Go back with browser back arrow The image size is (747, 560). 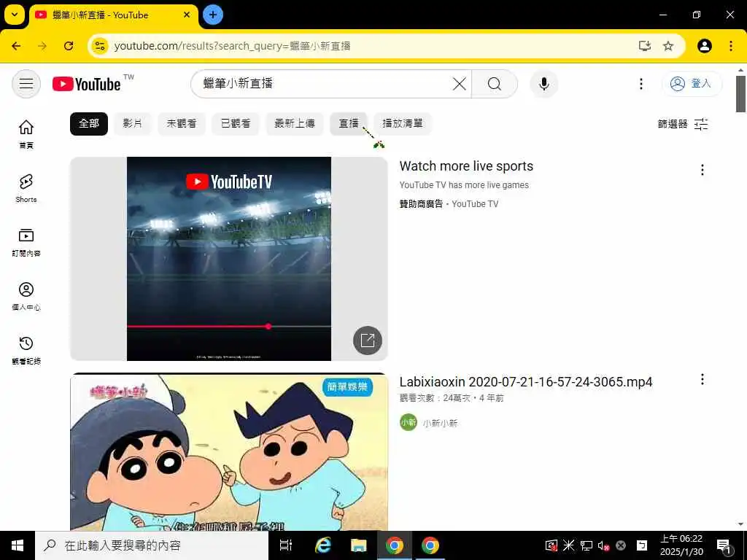16,46
